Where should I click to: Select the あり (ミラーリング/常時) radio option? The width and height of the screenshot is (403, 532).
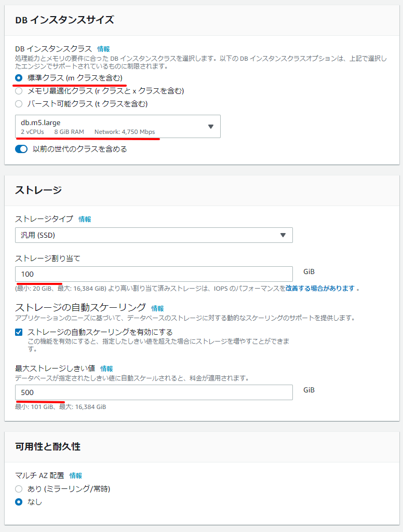(x=19, y=489)
